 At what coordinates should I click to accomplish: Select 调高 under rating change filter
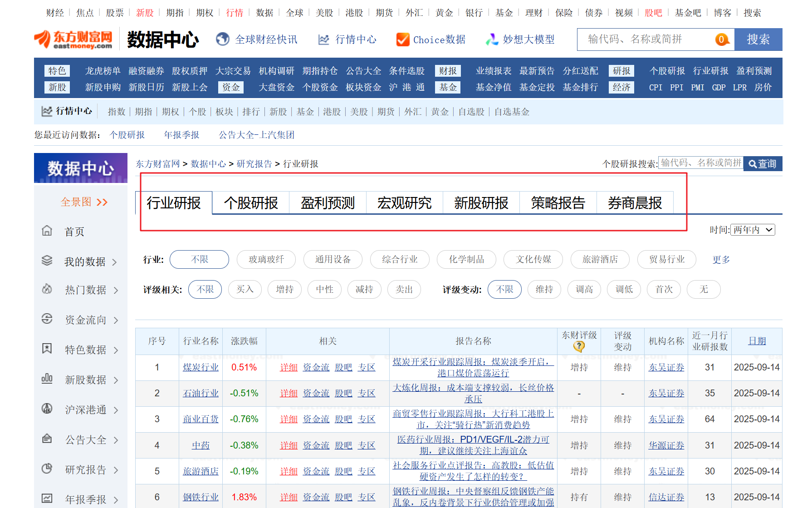[x=584, y=289]
